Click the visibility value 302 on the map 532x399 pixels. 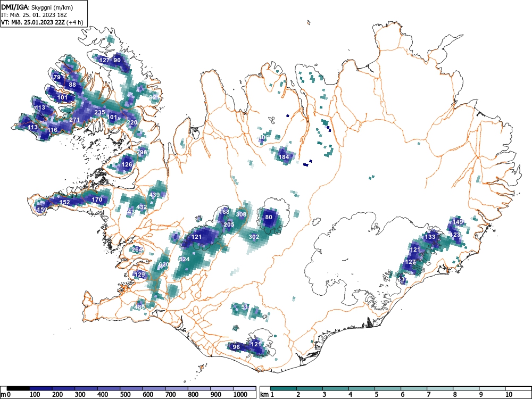[254, 237]
